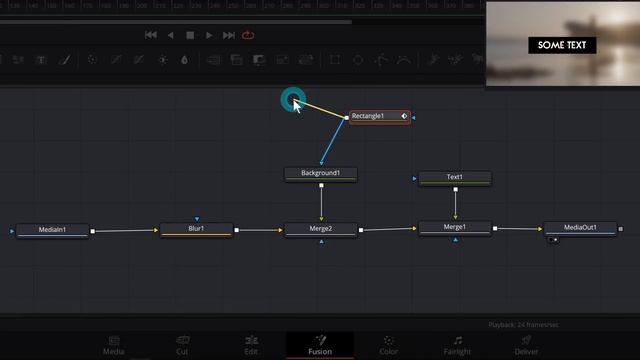Click Blur1 node's output square
Image resolution: width=640 pixels, height=360 pixels.
[x=237, y=230]
